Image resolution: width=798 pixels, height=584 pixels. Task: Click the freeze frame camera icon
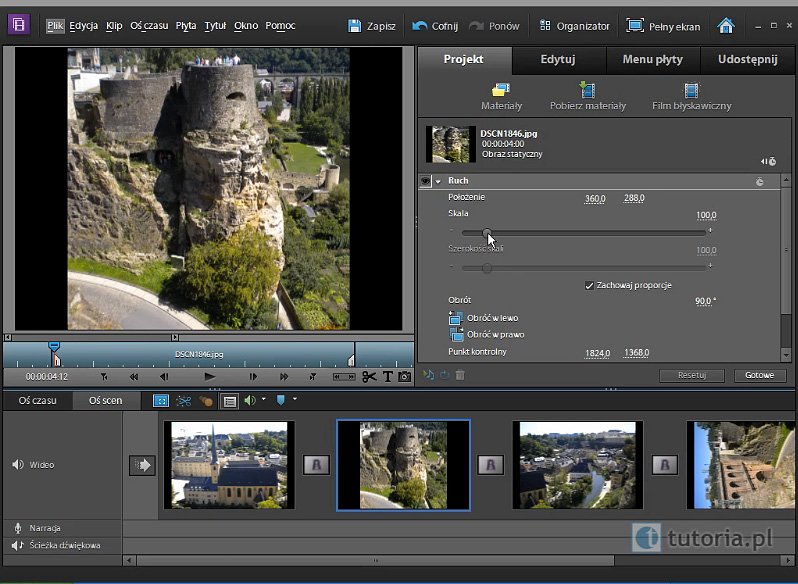[x=405, y=377]
